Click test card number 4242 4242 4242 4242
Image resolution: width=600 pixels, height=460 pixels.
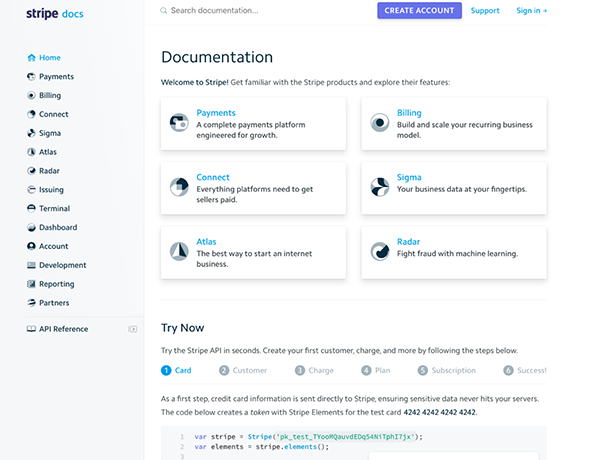pyautogui.click(x=440, y=412)
